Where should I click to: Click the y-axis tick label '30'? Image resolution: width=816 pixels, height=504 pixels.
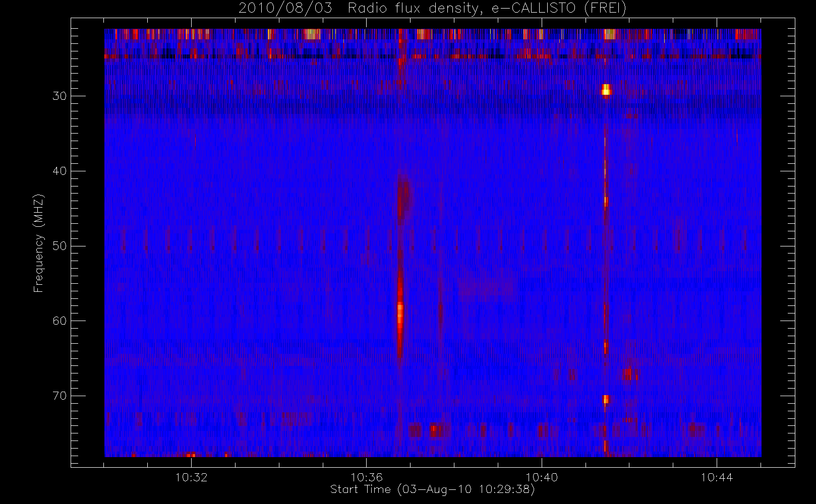point(60,96)
